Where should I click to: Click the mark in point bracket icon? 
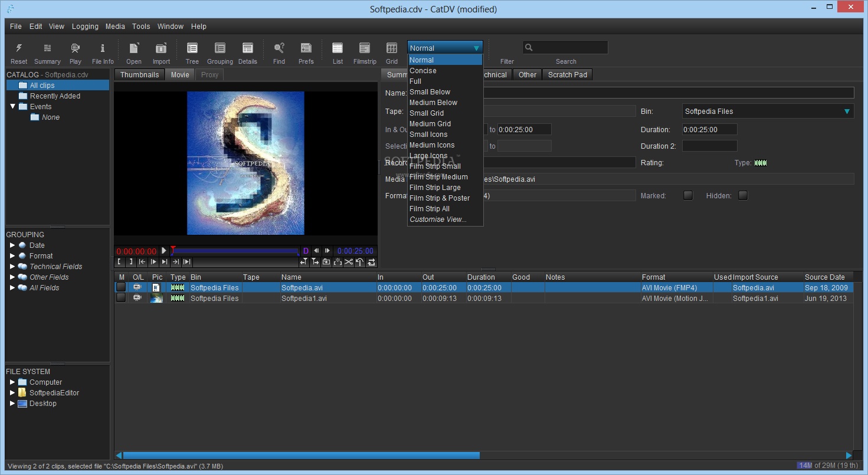(x=119, y=262)
